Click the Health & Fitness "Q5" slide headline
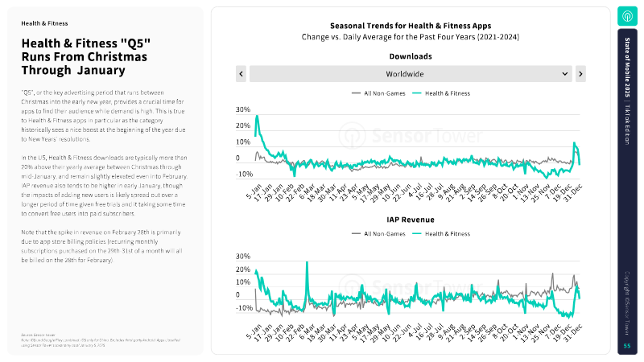The width and height of the screenshot is (644, 362). 84,57
